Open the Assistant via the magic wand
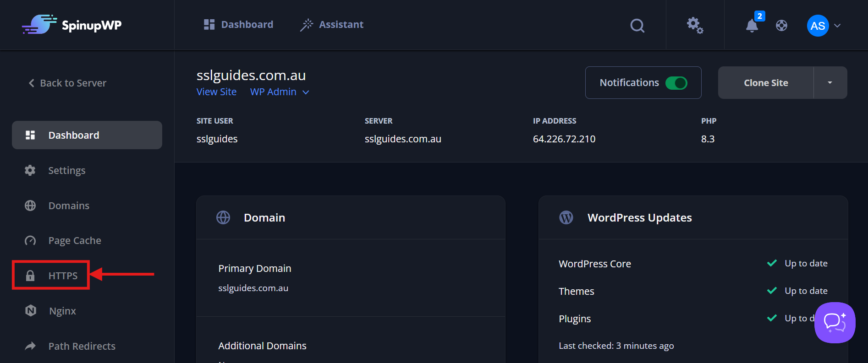868x363 pixels. [306, 25]
